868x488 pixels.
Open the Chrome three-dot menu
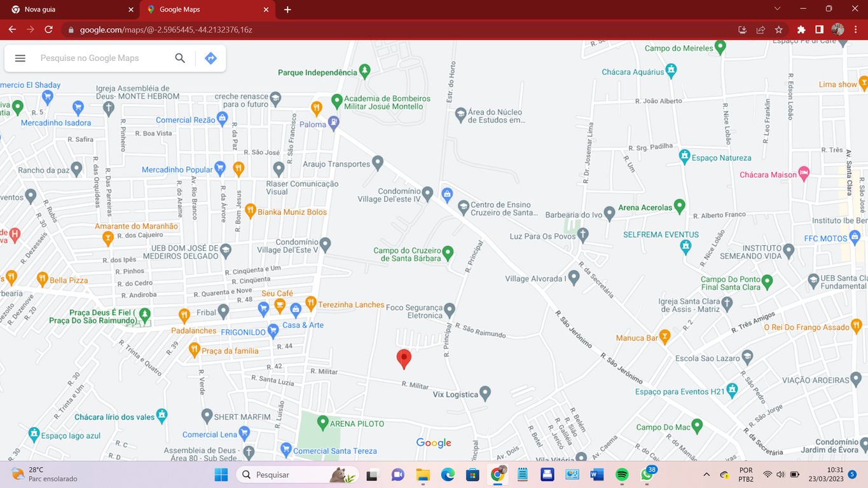click(856, 29)
